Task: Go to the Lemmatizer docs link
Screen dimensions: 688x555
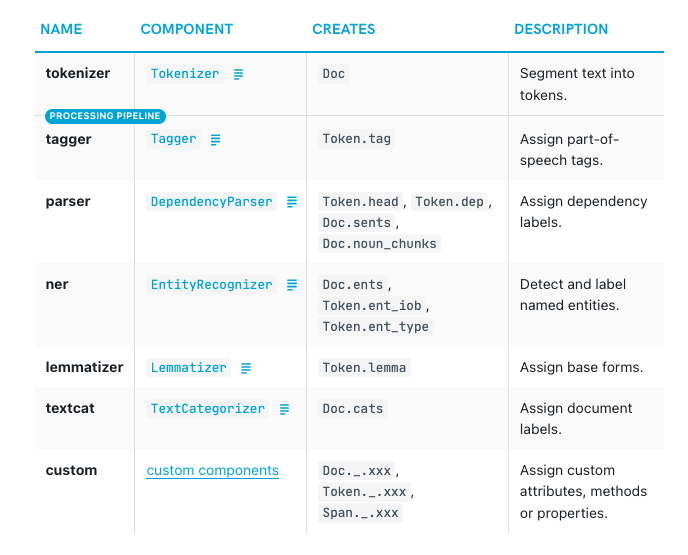Action: click(189, 368)
